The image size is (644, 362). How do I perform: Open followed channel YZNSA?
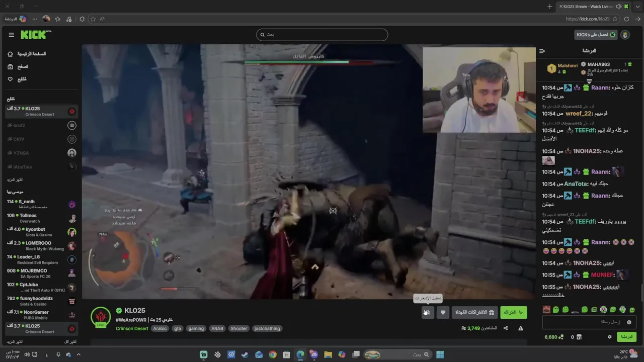[x=42, y=153]
